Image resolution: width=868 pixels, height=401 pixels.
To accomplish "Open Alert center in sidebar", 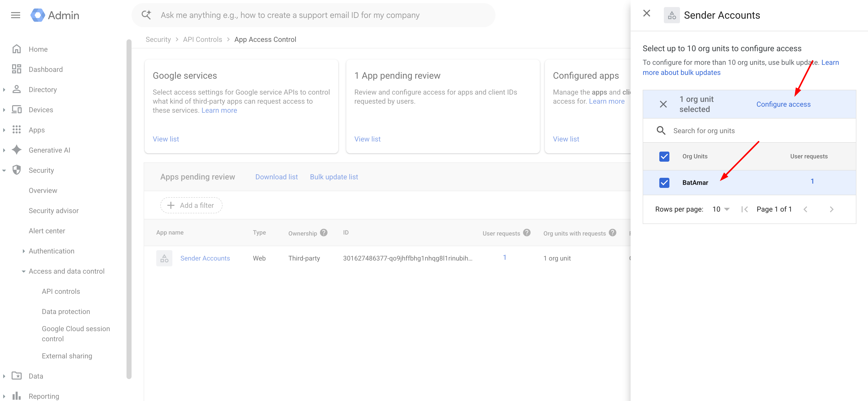I will point(47,231).
